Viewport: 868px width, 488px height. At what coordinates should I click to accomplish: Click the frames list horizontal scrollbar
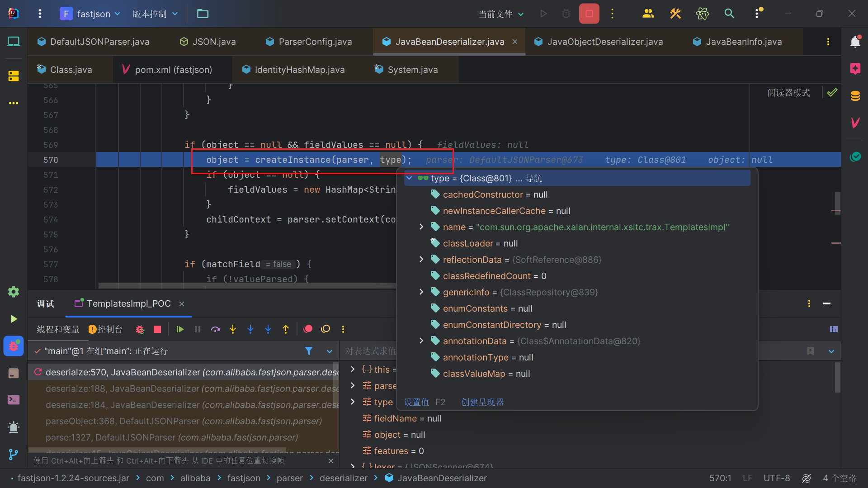(x=157, y=450)
